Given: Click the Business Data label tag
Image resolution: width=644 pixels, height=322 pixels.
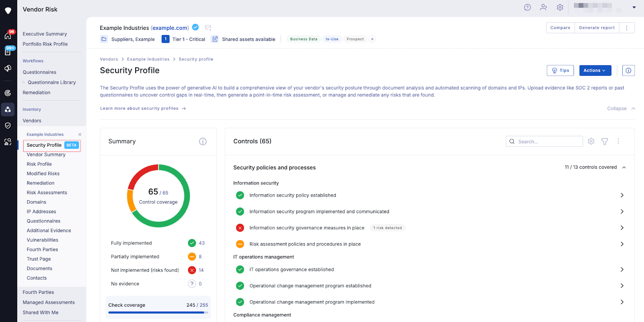Looking at the screenshot, I should coord(303,39).
